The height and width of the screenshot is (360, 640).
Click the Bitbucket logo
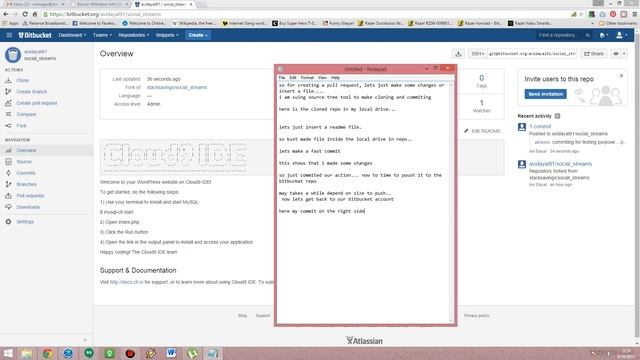pyautogui.click(x=35, y=35)
